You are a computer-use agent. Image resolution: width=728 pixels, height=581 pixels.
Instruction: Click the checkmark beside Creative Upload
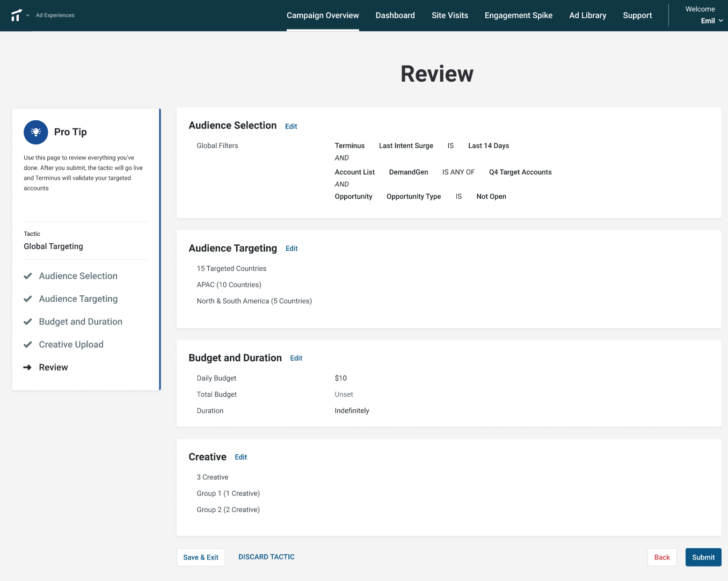[x=28, y=345]
